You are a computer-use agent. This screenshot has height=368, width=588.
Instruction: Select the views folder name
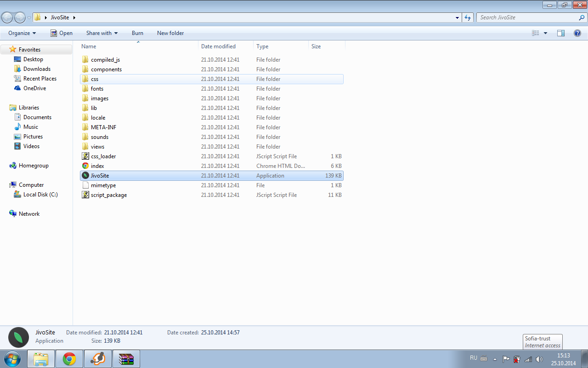(x=97, y=147)
